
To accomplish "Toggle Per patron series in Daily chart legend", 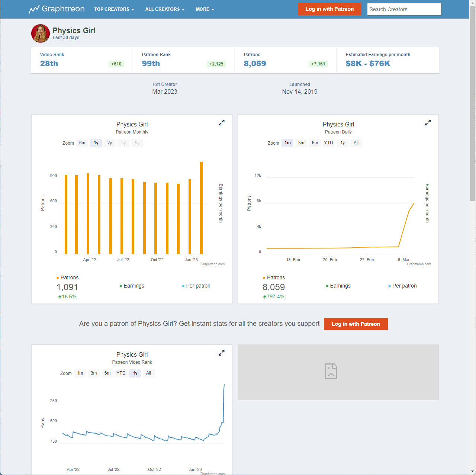I will 402,286.
